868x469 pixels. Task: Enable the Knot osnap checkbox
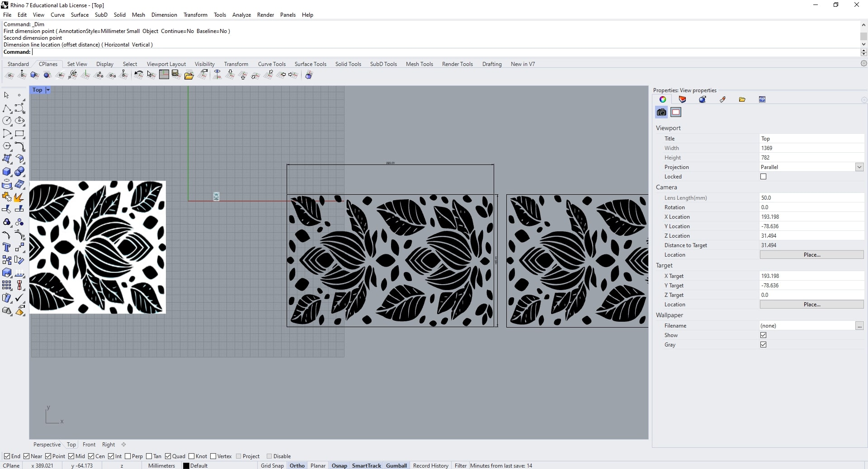191,456
